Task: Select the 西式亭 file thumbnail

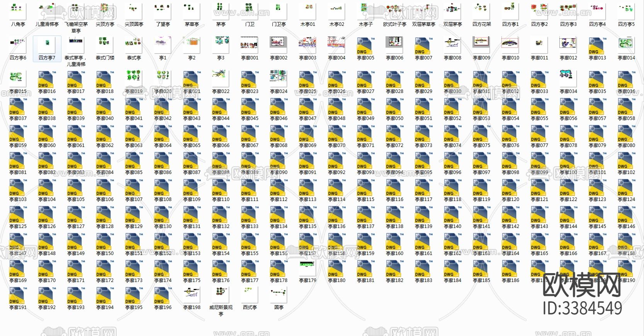Action: tap(250, 294)
